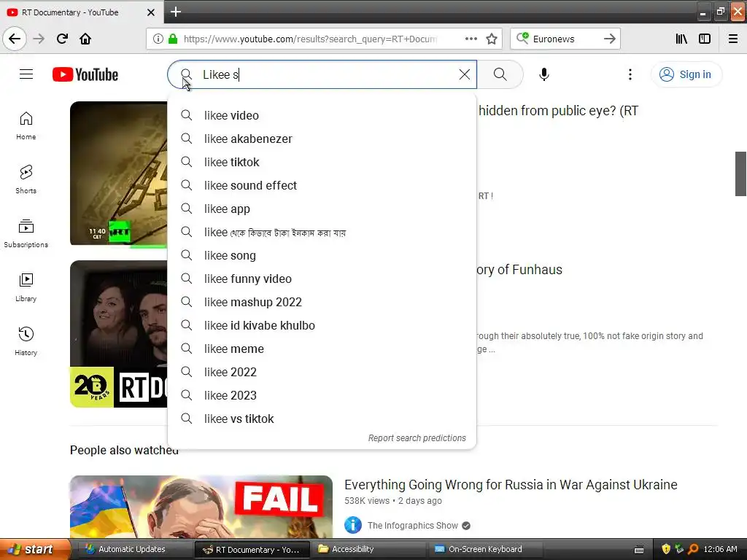747x560 pixels.
Task: Open The Infographics Show channel link
Action: [413, 525]
